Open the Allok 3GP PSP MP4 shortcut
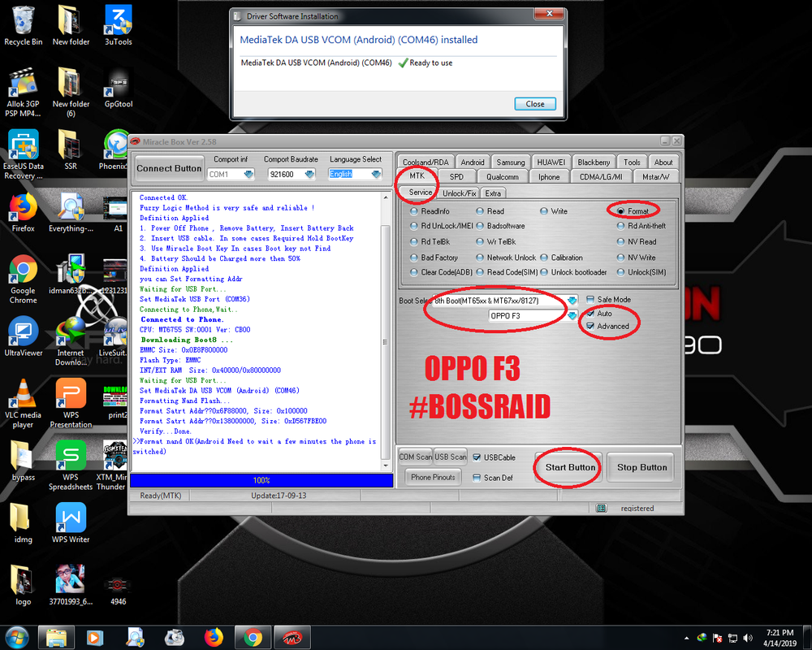 23,93
